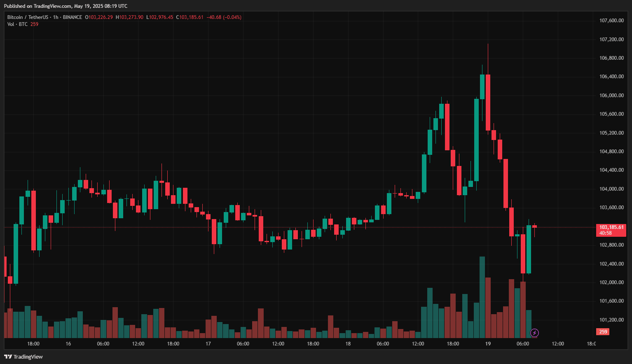Viewport: 632px width, 364px height.
Task: Click the red 259 volume tag on the price axis
Action: [x=603, y=331]
